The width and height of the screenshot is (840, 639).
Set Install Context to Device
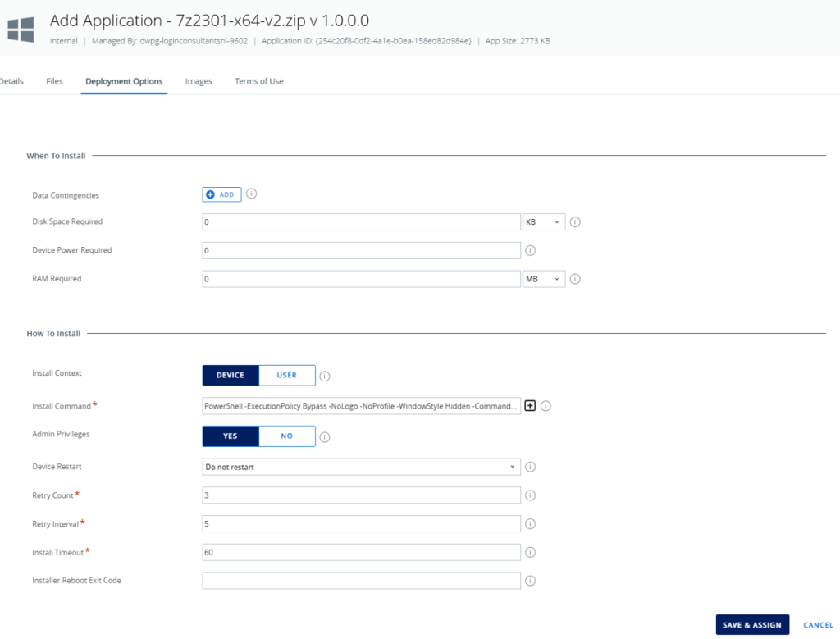(x=231, y=375)
